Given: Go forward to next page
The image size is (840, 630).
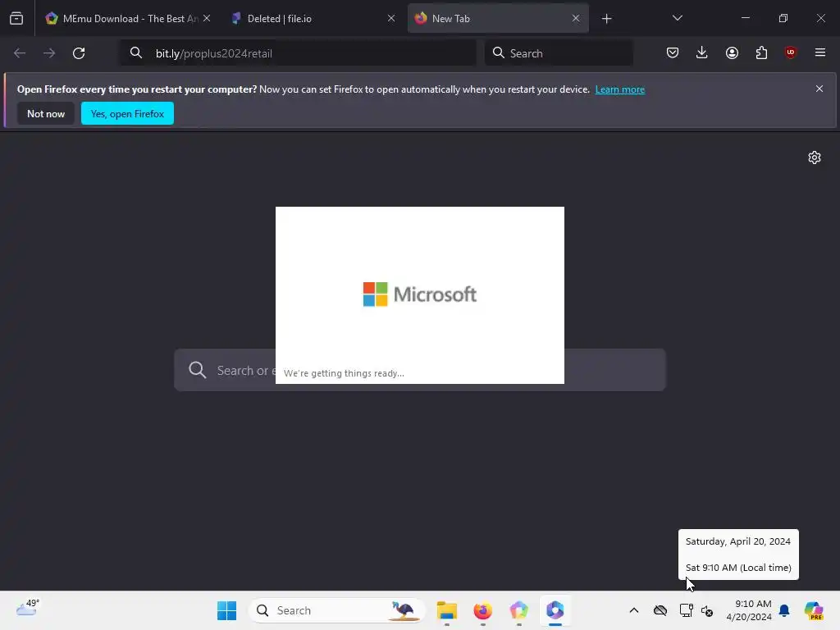Looking at the screenshot, I should (x=49, y=53).
